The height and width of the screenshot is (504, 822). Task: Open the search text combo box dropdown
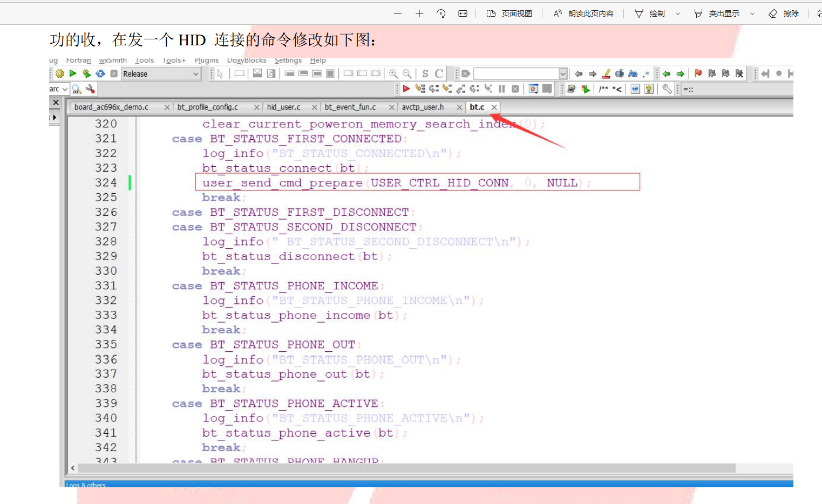coord(563,74)
